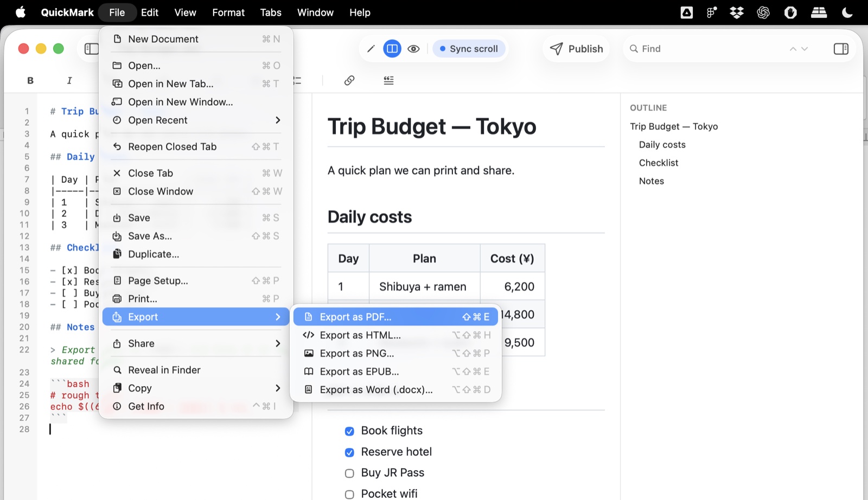Toggle the left sidebar panel icon
This screenshot has height=500, width=868.
click(x=92, y=49)
